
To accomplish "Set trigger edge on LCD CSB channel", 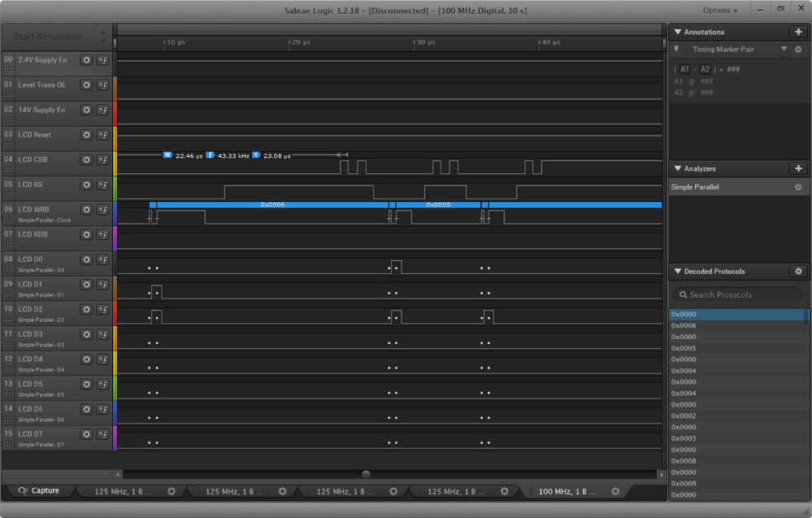I will tap(102, 159).
